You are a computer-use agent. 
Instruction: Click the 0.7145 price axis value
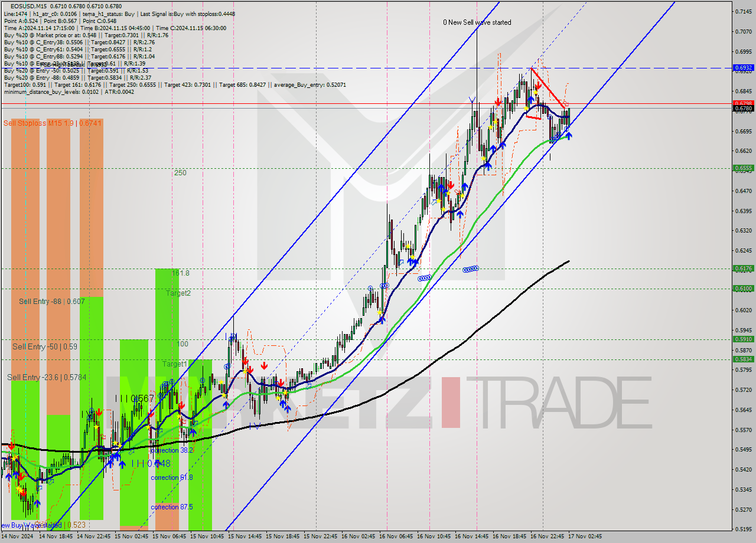point(743,12)
